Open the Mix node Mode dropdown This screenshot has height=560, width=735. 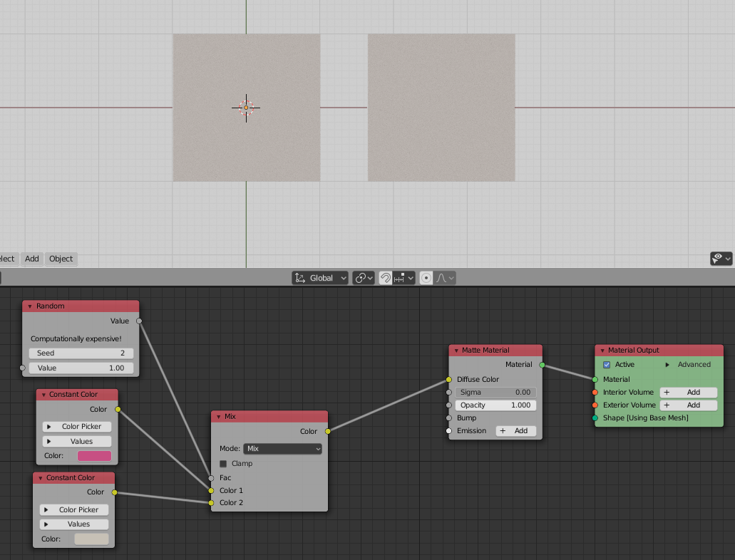click(x=283, y=449)
